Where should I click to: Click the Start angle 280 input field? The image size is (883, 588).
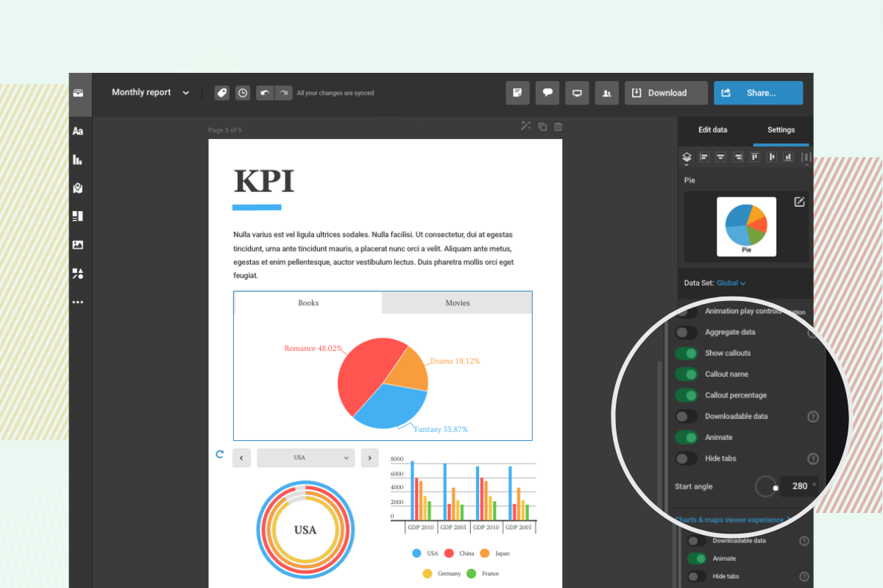pyautogui.click(x=798, y=486)
